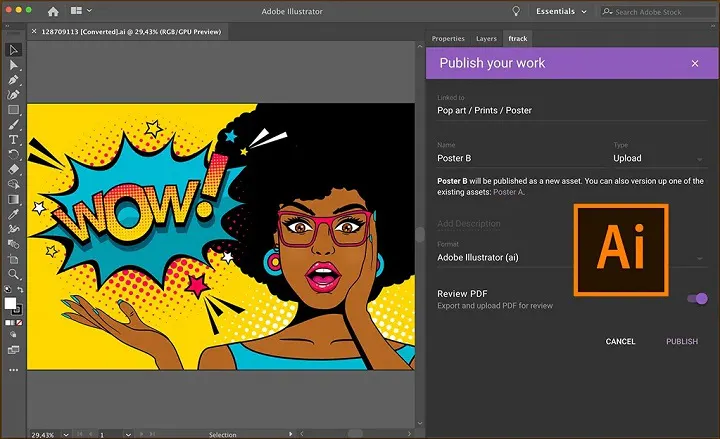Change the screen mode
Viewport: 720px width, 439px height.
coord(13,350)
